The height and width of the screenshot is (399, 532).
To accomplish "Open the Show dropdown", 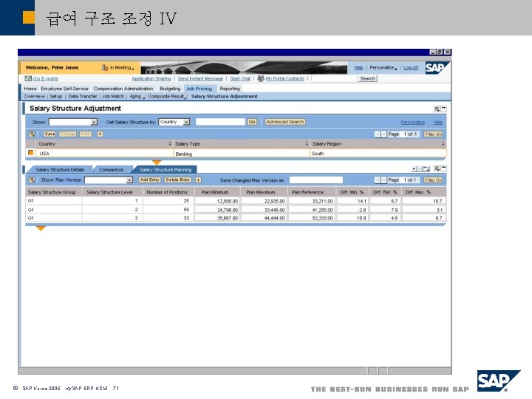I will pos(94,122).
